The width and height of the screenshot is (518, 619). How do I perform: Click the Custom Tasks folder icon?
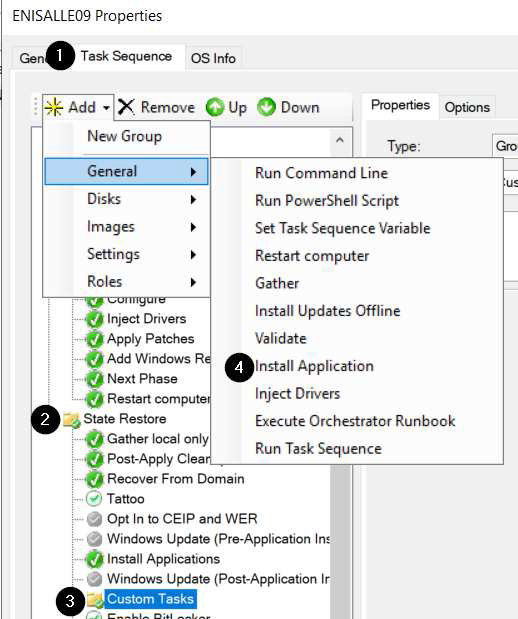[95, 600]
